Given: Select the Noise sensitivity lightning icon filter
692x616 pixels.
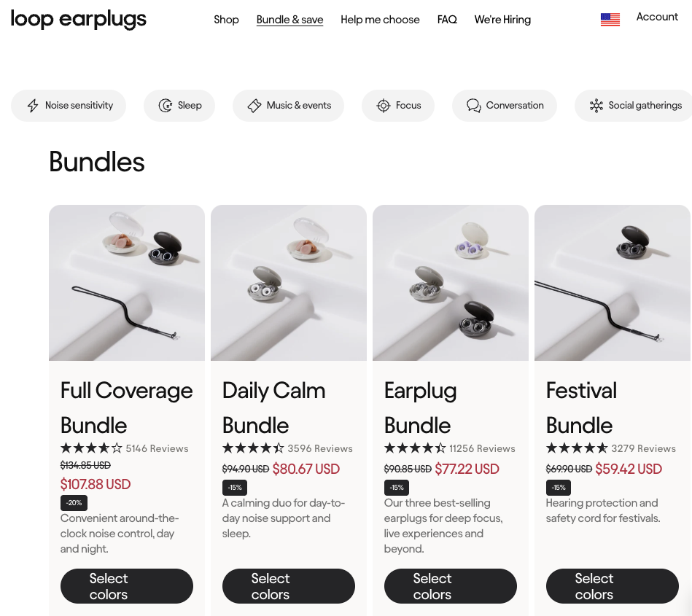Looking at the screenshot, I should pos(33,105).
